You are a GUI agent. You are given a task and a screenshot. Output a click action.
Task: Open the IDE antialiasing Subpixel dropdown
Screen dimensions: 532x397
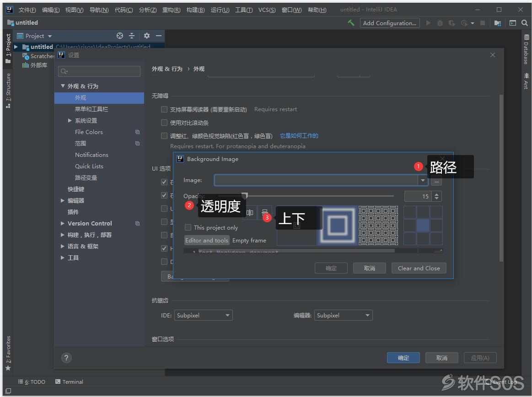203,315
